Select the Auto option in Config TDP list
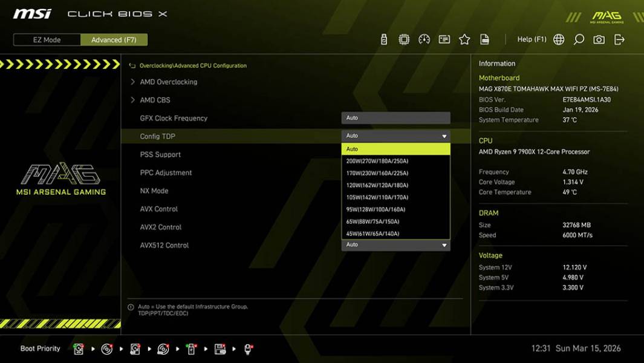 click(x=395, y=148)
